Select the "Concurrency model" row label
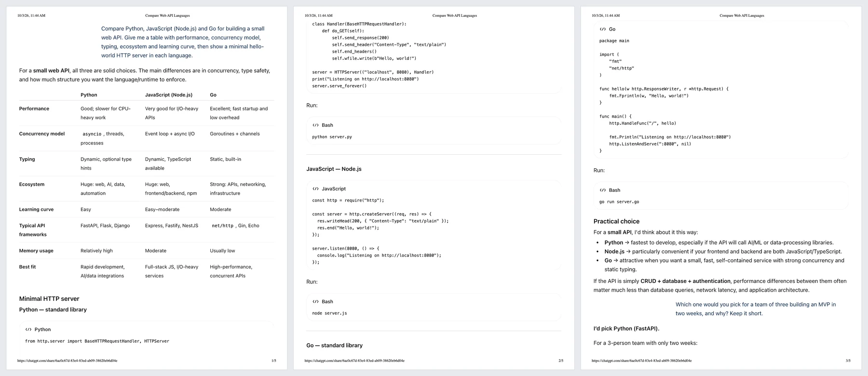 tap(42, 134)
